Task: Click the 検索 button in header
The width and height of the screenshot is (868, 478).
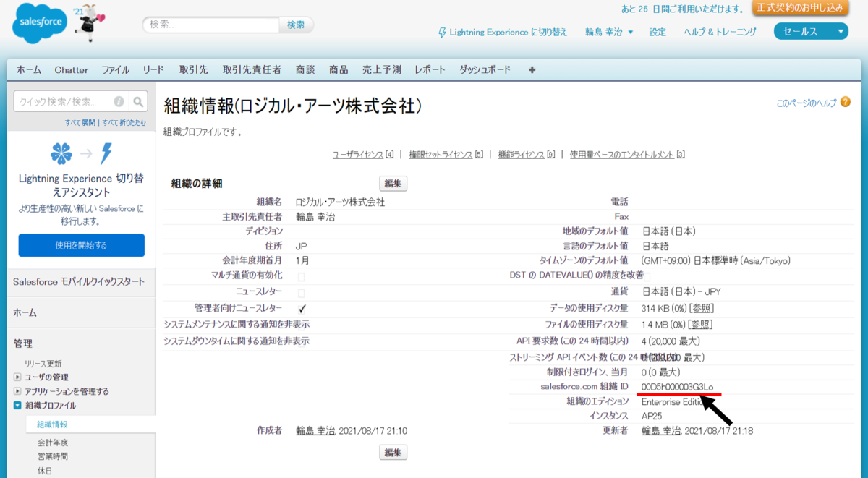Action: tap(296, 25)
